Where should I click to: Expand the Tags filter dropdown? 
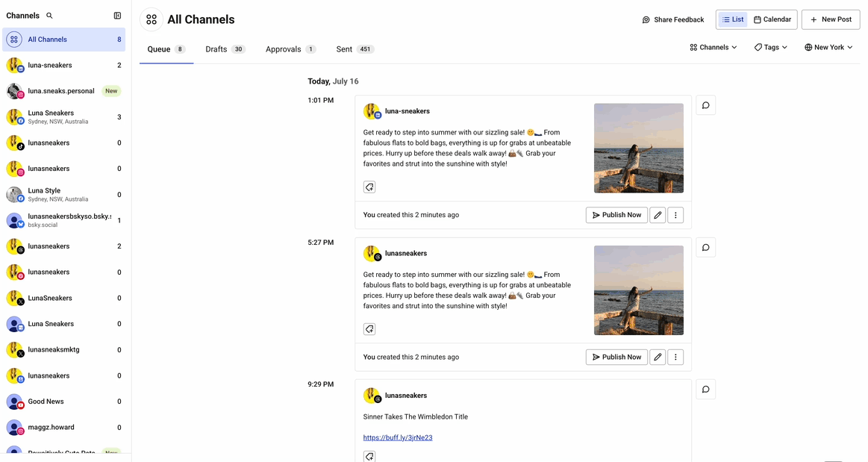click(x=770, y=48)
